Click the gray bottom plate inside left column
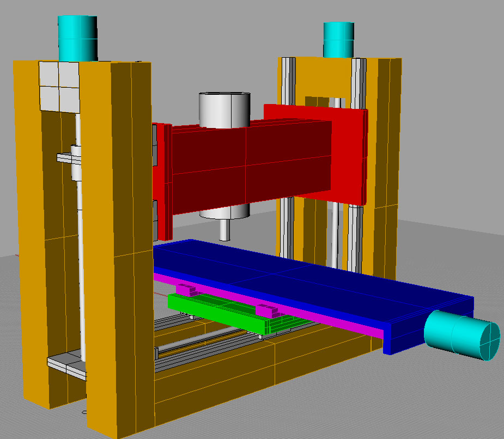 coord(65,362)
